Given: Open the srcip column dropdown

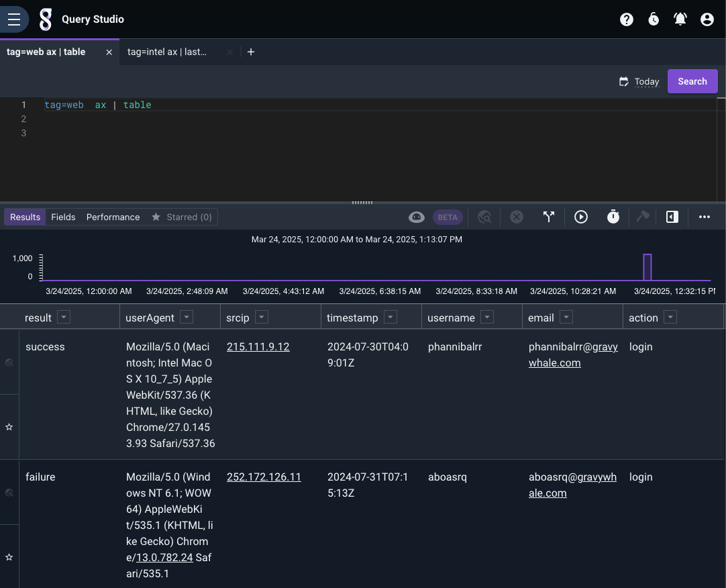Looking at the screenshot, I should (x=261, y=317).
